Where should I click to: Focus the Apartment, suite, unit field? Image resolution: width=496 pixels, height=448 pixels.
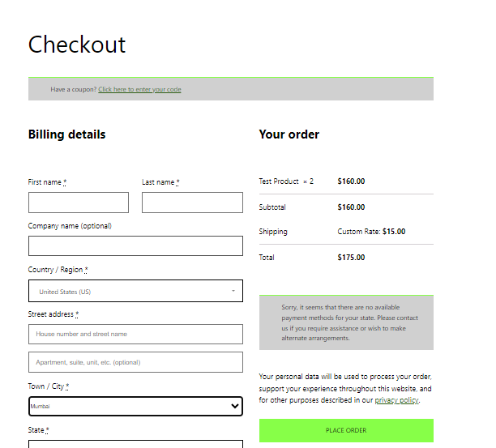coord(135,362)
